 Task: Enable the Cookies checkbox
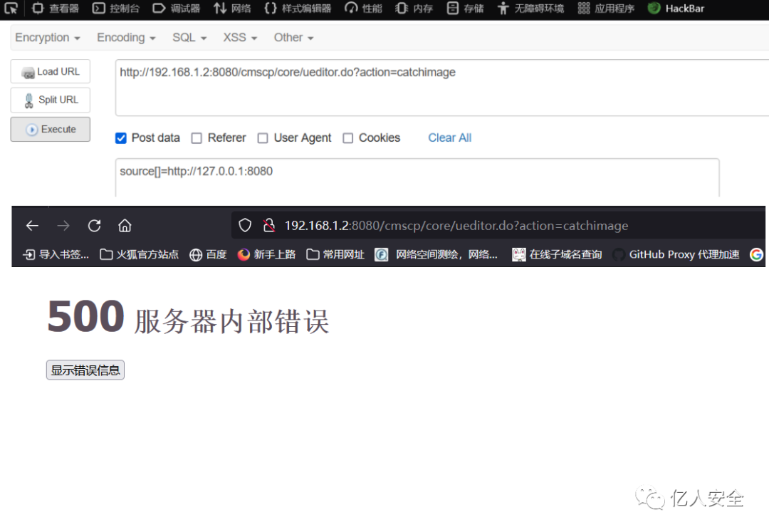(x=347, y=138)
